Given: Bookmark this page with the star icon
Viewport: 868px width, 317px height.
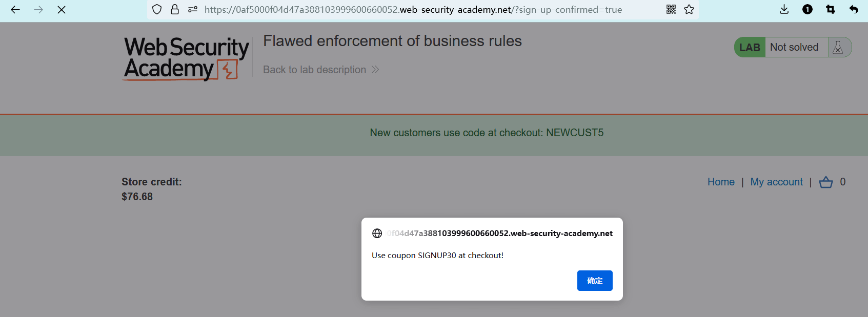Looking at the screenshot, I should pos(689,9).
